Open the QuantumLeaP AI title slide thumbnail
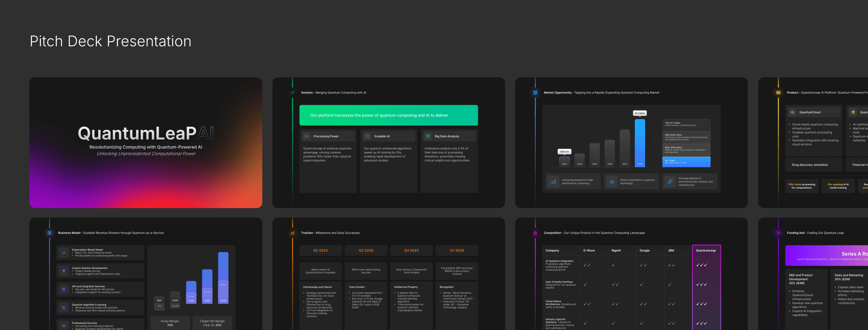Image resolution: width=868 pixels, height=330 pixels. click(x=146, y=142)
